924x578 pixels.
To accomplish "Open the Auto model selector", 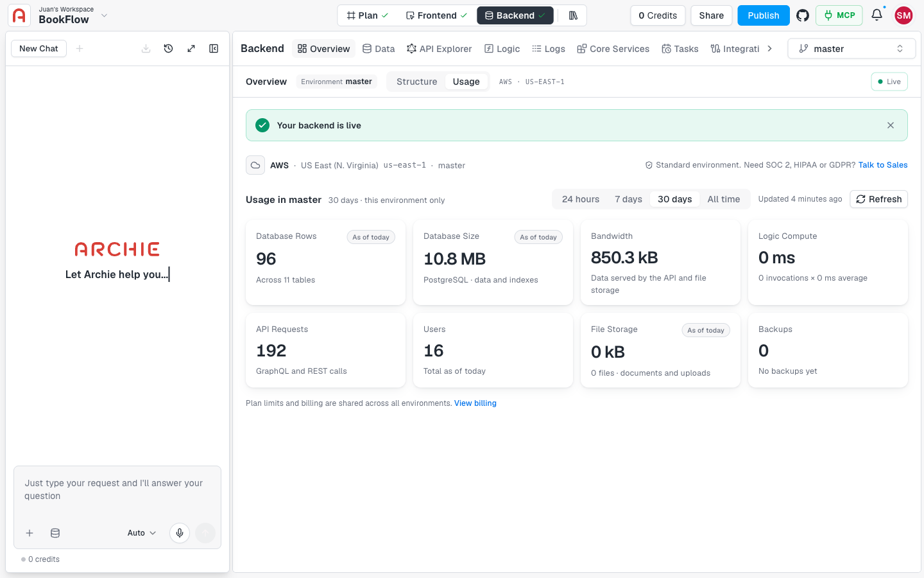I will (142, 533).
